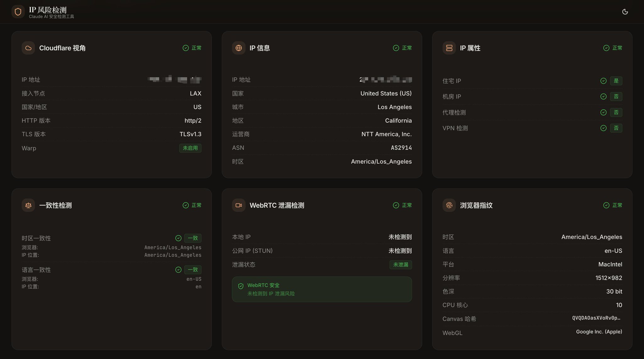644x359 pixels.
Task: Click the 时区一致性 一致 badge
Action: (x=193, y=238)
